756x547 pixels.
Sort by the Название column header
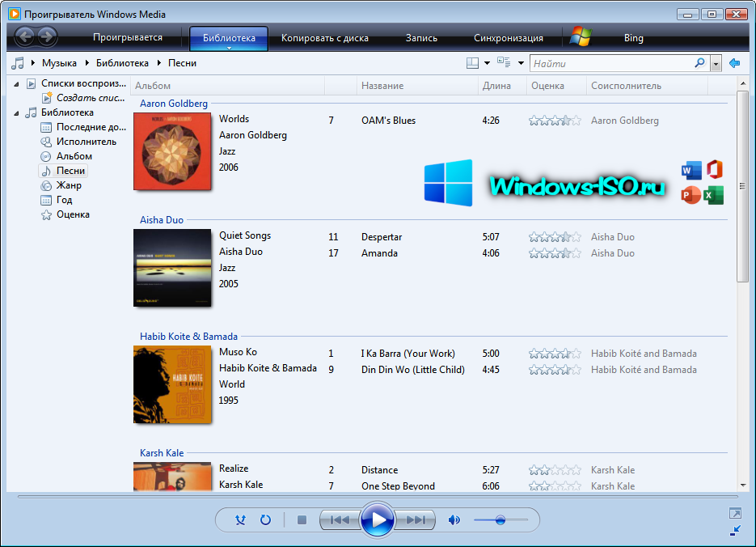(x=417, y=86)
